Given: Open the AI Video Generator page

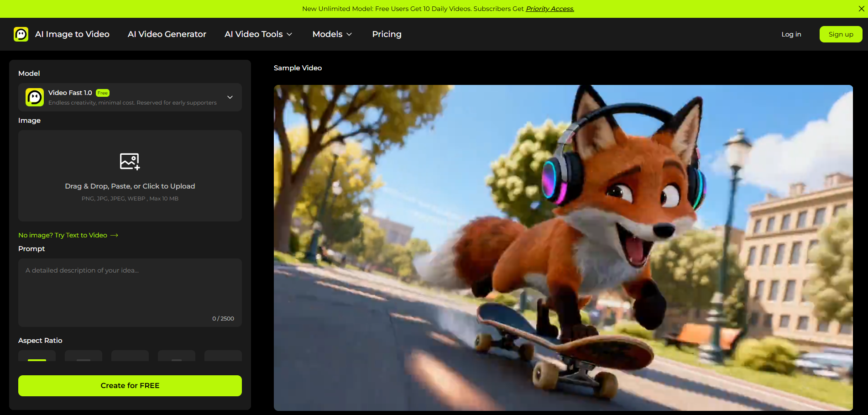Looking at the screenshot, I should pos(167,34).
